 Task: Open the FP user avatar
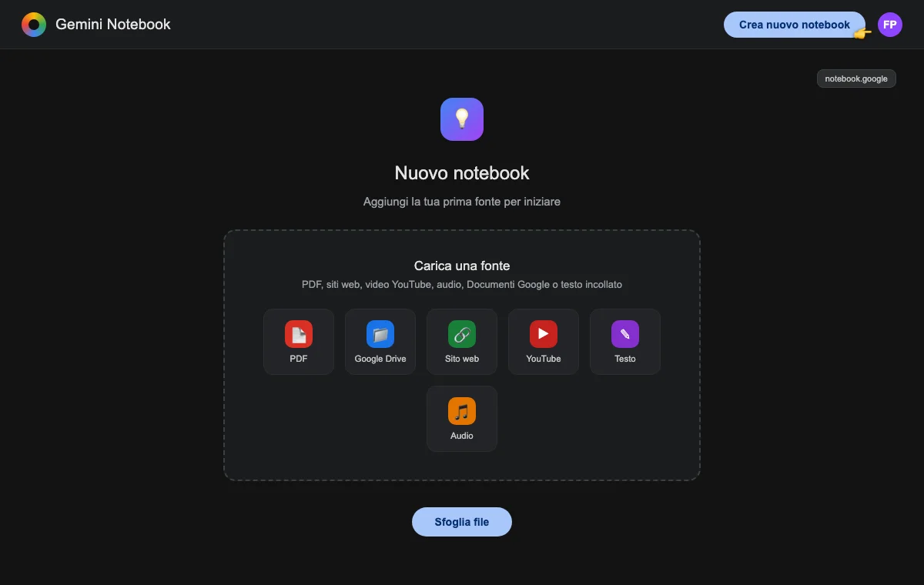tap(890, 25)
